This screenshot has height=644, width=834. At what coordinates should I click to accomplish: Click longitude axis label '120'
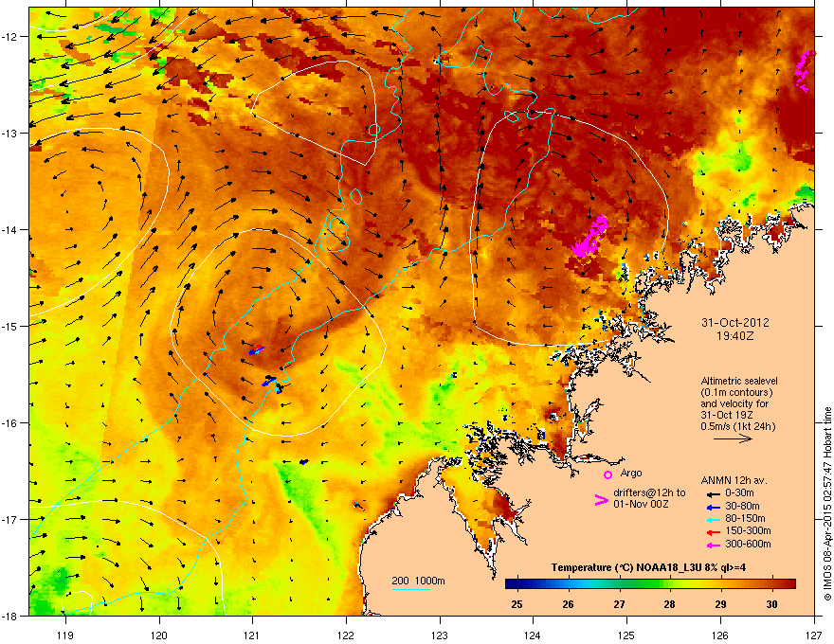pyautogui.click(x=158, y=635)
